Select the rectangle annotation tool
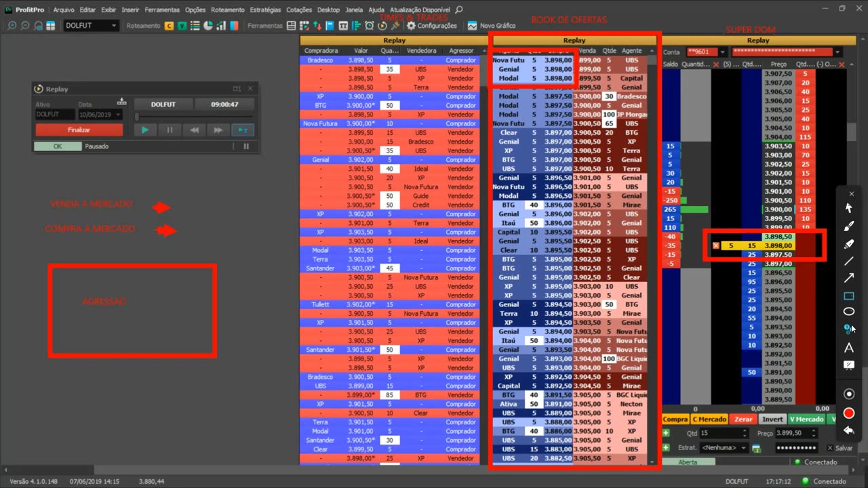This screenshot has height=488, width=868. pyautogui.click(x=848, y=296)
